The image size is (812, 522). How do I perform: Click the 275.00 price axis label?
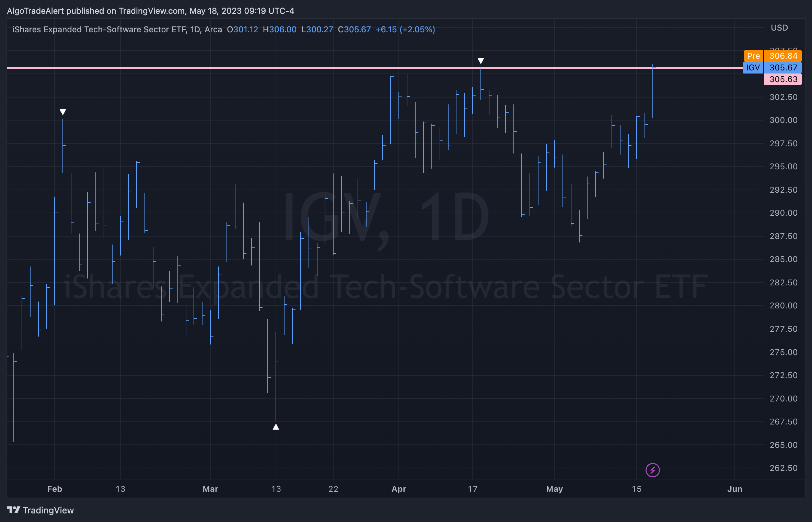(x=784, y=352)
